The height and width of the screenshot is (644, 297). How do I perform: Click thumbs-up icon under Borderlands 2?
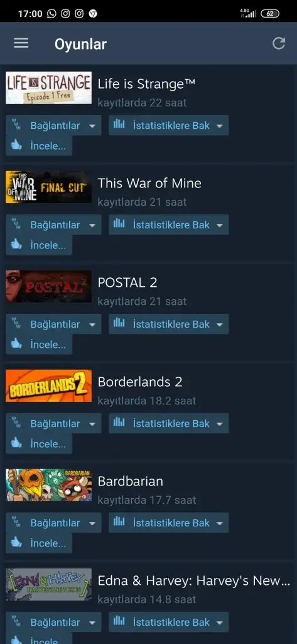pos(16,443)
